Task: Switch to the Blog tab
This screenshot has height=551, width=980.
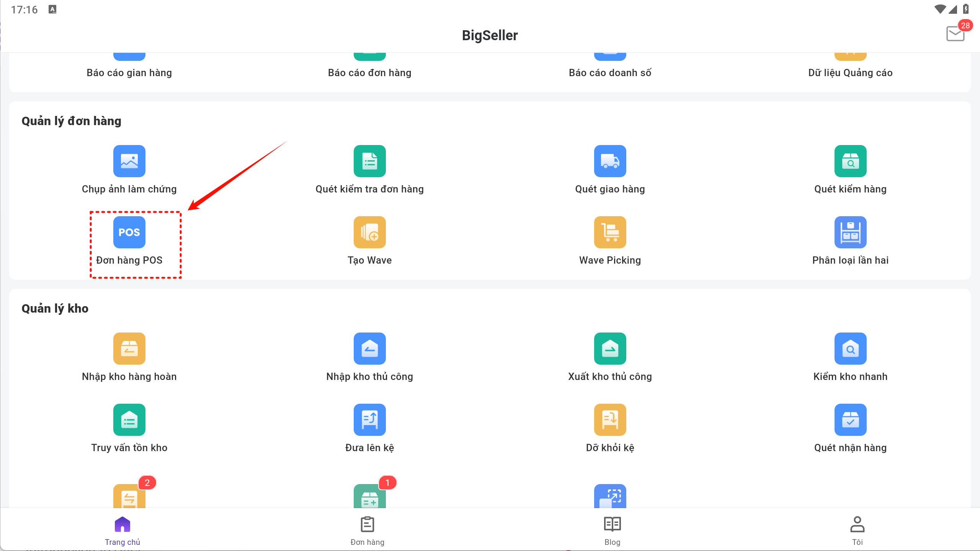Action: pyautogui.click(x=612, y=531)
